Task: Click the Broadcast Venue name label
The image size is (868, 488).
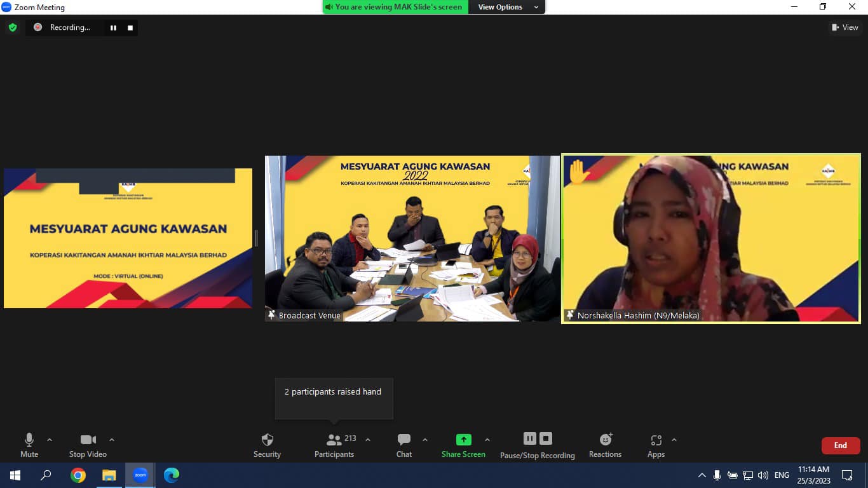Action: tap(309, 315)
